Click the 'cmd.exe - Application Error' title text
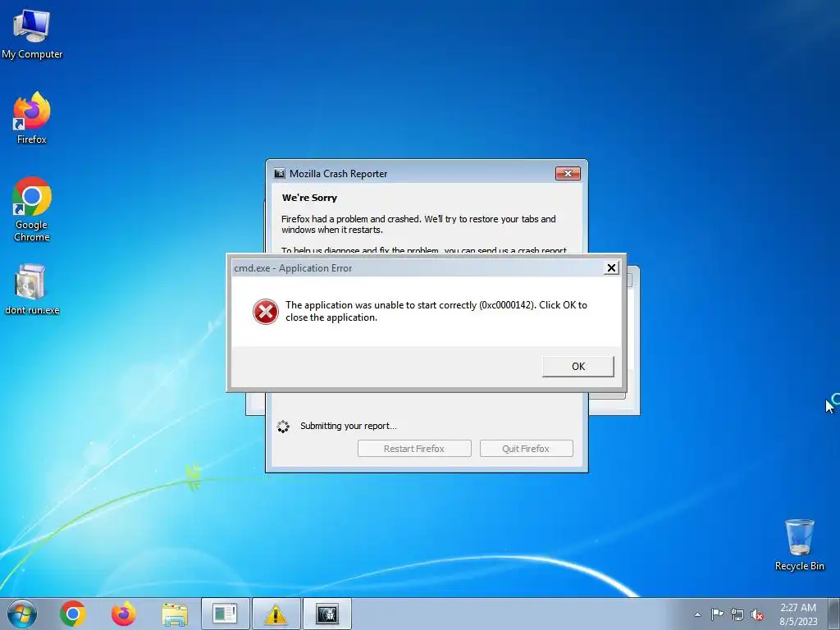Screen dimensions: 840x630 [x=293, y=268]
